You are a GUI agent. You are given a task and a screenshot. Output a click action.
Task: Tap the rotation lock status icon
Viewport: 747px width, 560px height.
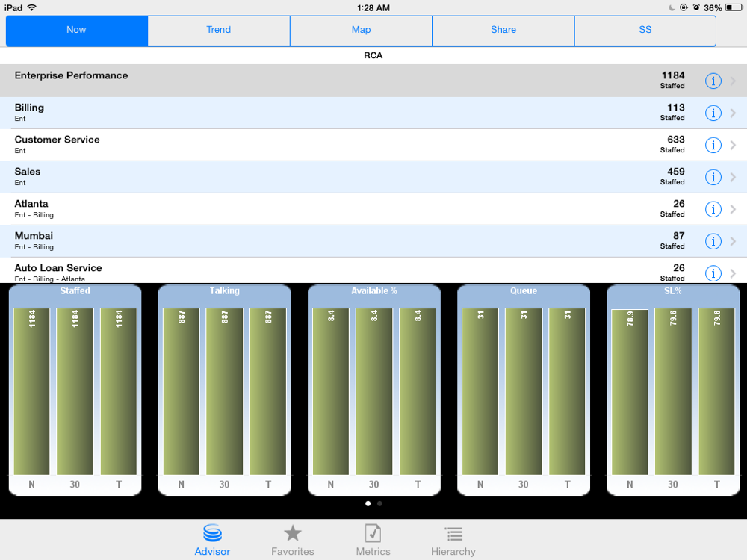tap(684, 7)
